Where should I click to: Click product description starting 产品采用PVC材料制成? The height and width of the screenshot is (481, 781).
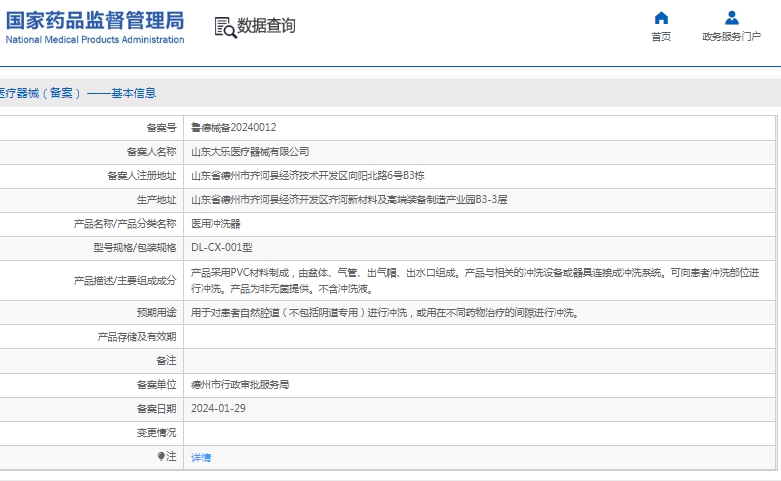tap(475, 281)
